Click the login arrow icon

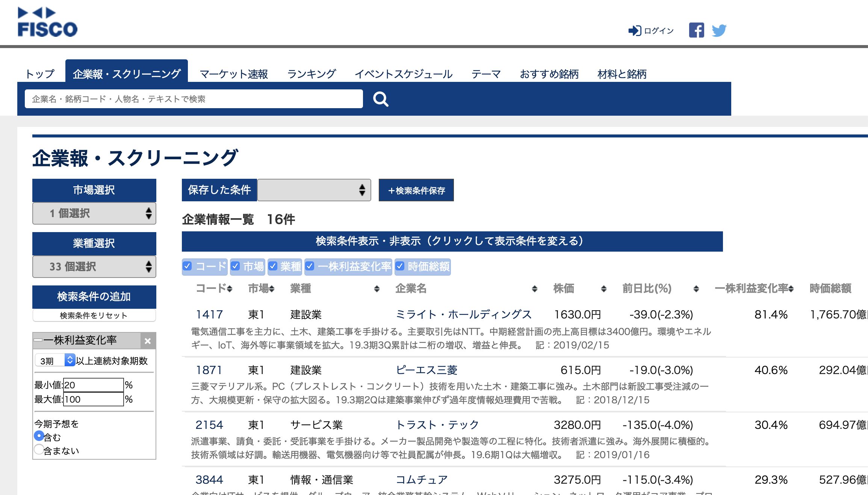(635, 30)
